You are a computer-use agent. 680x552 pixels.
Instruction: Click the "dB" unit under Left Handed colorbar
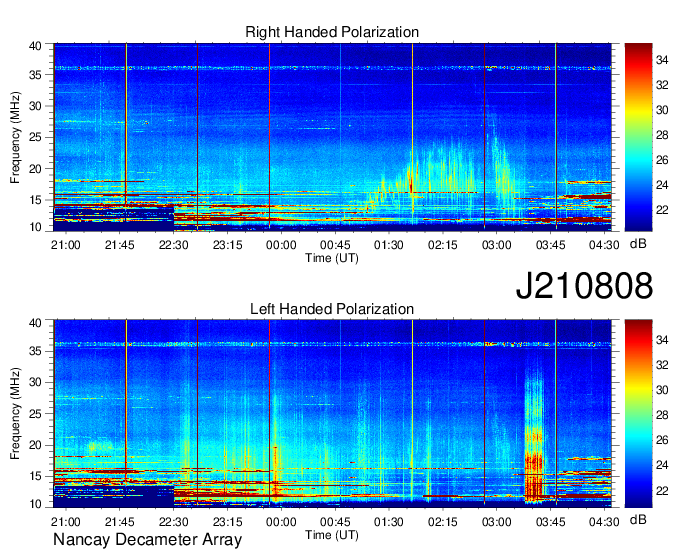tap(638, 520)
